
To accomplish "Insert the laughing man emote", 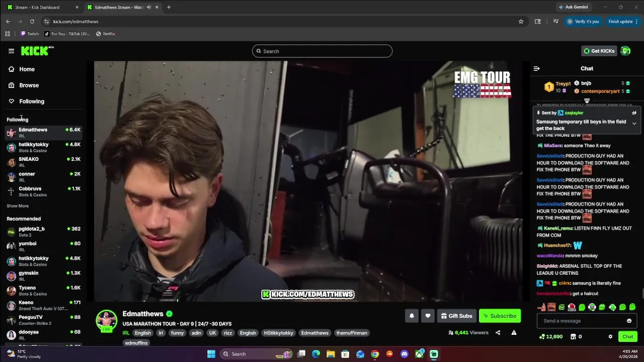I will (x=551, y=307).
